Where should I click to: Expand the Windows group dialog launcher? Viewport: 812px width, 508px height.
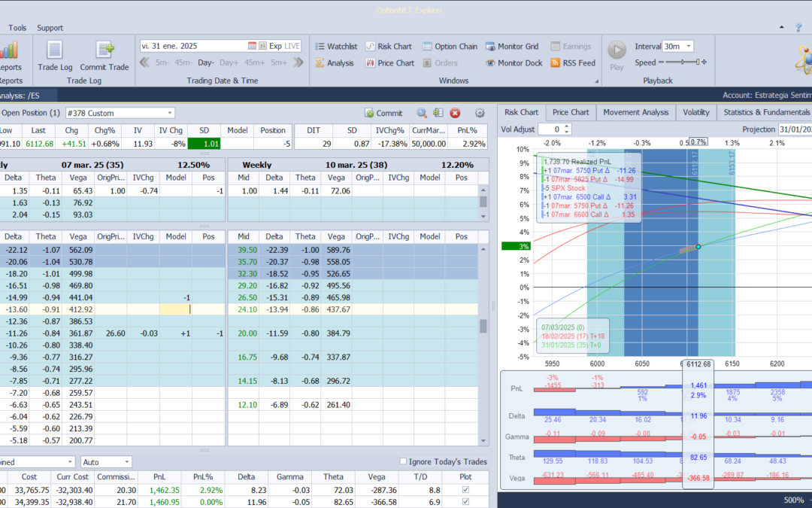tap(596, 81)
